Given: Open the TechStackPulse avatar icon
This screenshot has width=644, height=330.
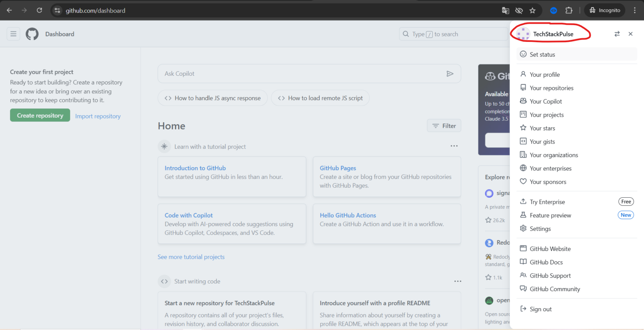Looking at the screenshot, I should tap(522, 34).
